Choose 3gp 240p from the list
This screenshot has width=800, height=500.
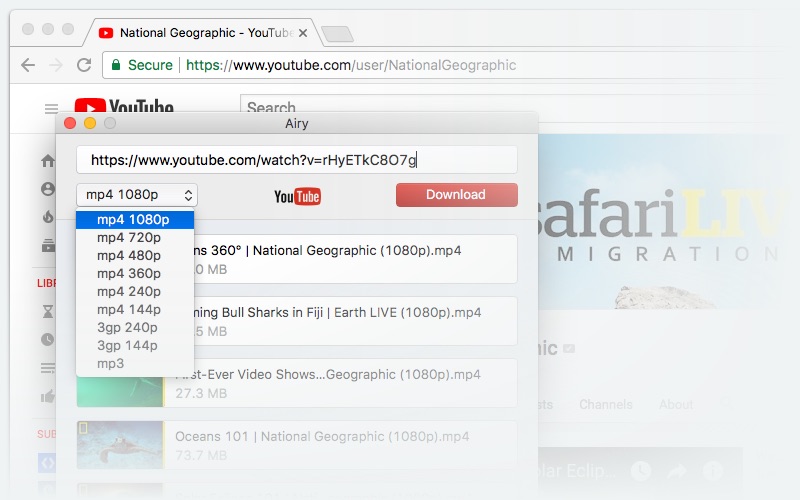tap(135, 328)
